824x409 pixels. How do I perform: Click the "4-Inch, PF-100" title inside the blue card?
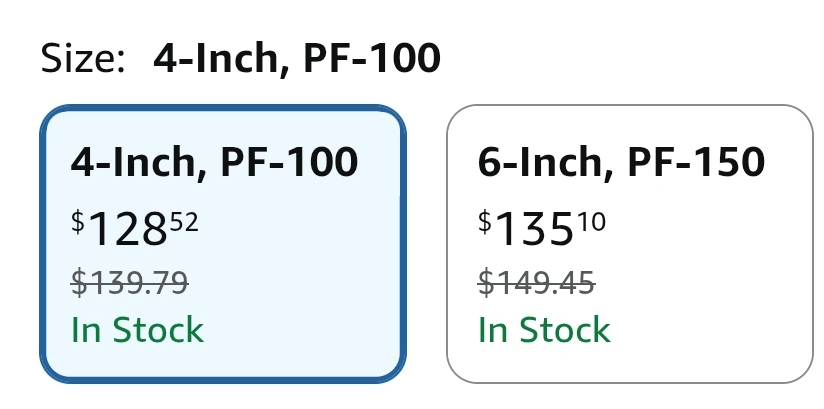(x=214, y=162)
